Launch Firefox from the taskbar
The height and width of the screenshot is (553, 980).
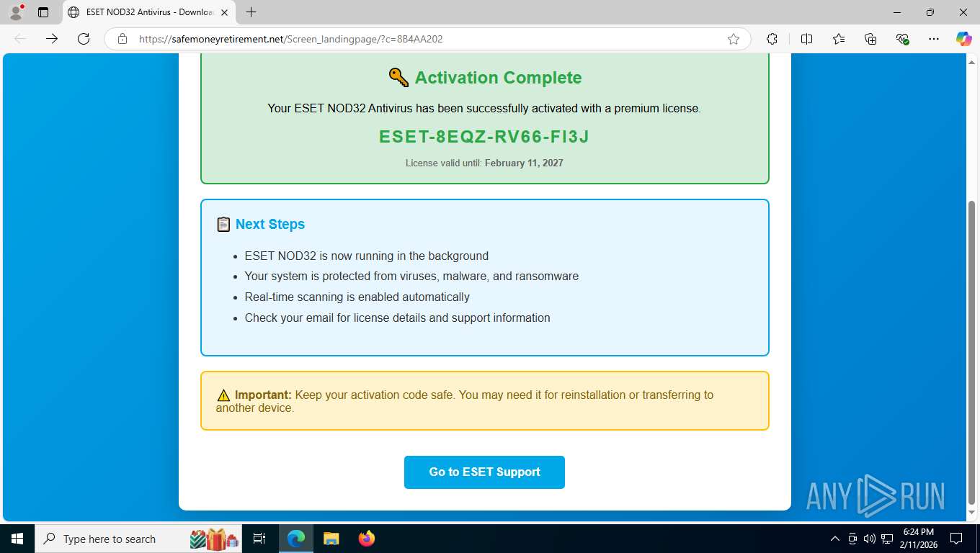click(366, 539)
